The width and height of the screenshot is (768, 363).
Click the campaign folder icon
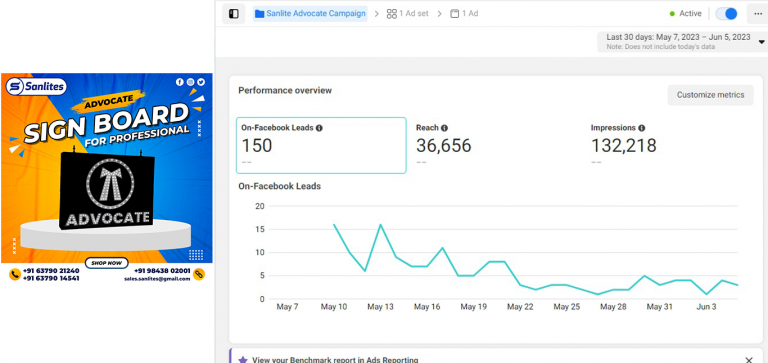pos(259,14)
